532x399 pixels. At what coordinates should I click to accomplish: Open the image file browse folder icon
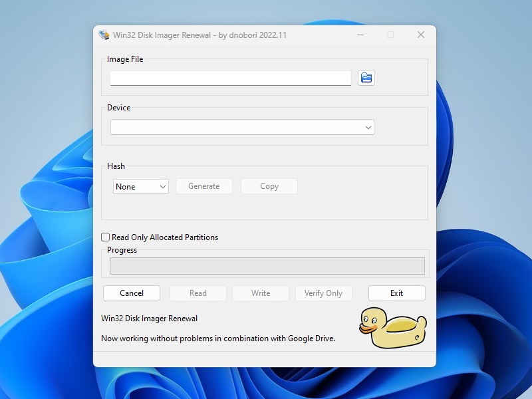coord(366,78)
